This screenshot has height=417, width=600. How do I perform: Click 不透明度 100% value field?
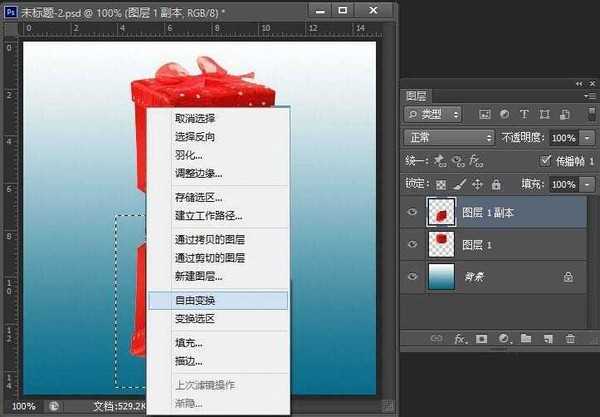click(564, 138)
